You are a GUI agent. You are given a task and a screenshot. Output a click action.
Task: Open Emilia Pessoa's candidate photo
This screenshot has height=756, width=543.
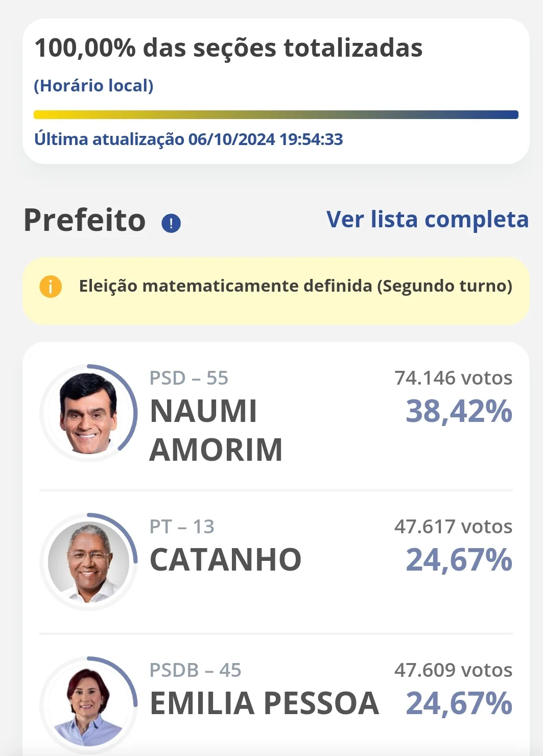[x=89, y=705]
